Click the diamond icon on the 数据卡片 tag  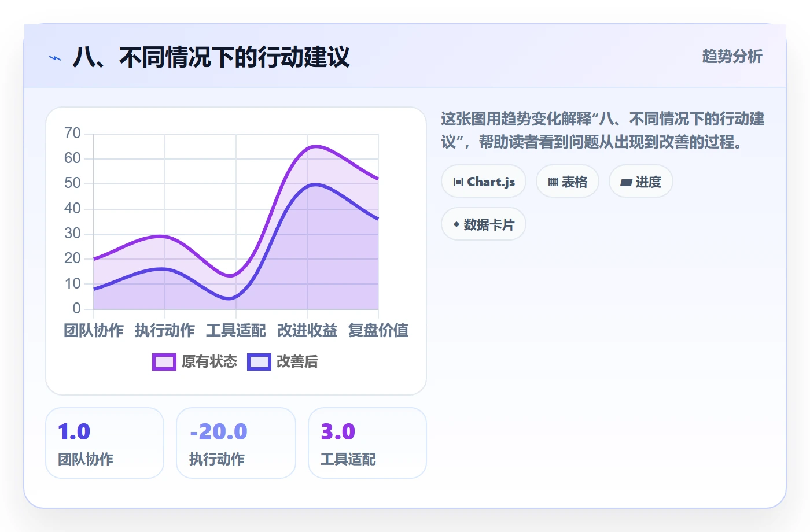[x=456, y=224]
